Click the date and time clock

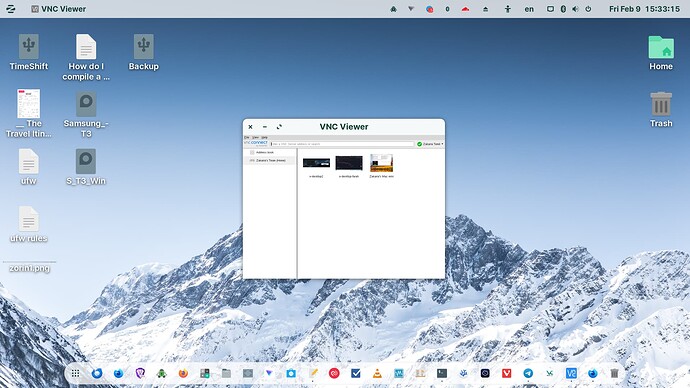pos(644,9)
